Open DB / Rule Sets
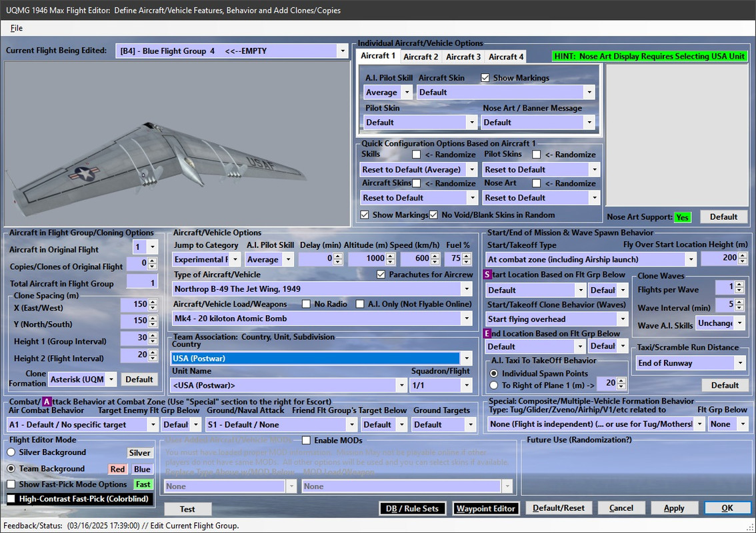Viewport: 756px width, 533px height. [x=412, y=508]
